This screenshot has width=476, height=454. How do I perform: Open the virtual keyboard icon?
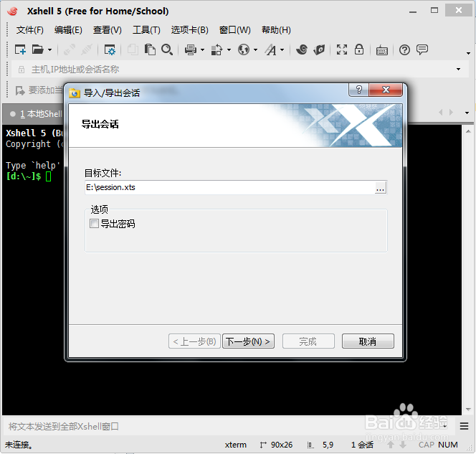pos(382,50)
